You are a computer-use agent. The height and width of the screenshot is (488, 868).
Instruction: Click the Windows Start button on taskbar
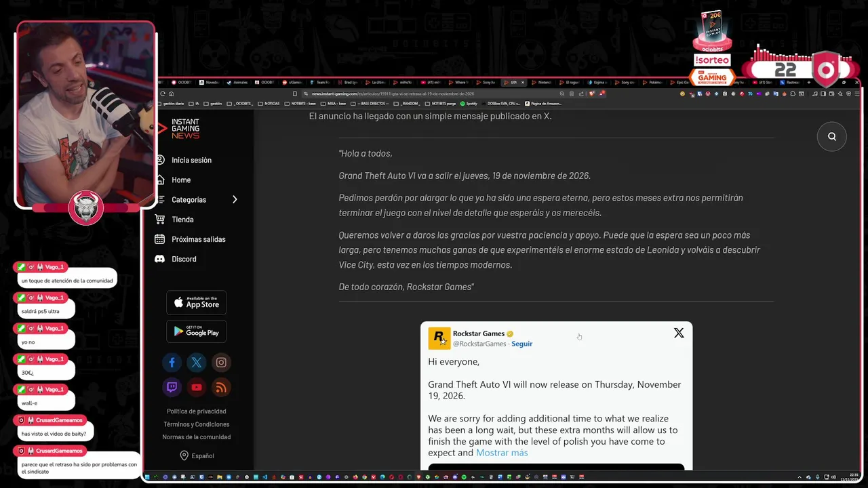[x=147, y=477]
